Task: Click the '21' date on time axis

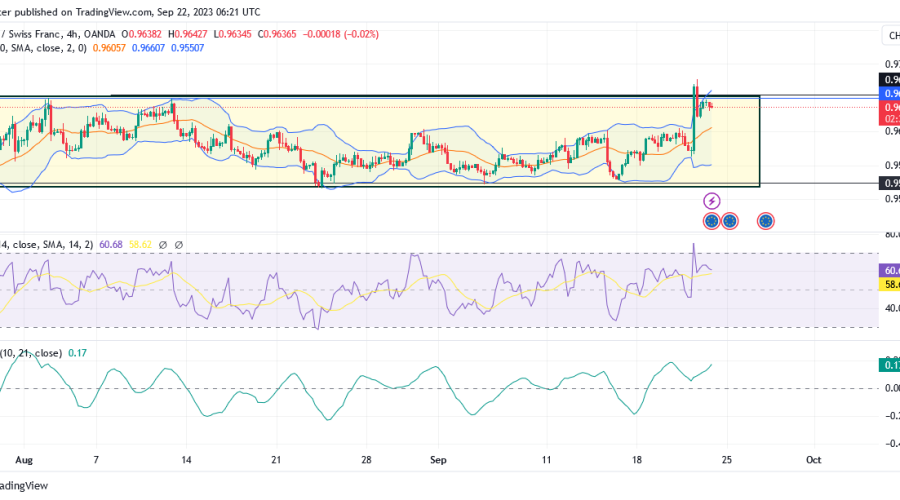Action: [276, 460]
